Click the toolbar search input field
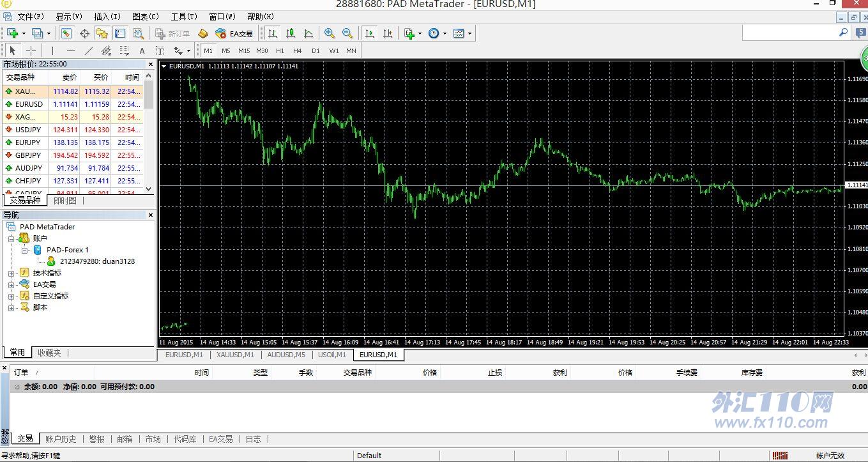Image resolution: width=868 pixels, height=462 pixels. click(791, 33)
